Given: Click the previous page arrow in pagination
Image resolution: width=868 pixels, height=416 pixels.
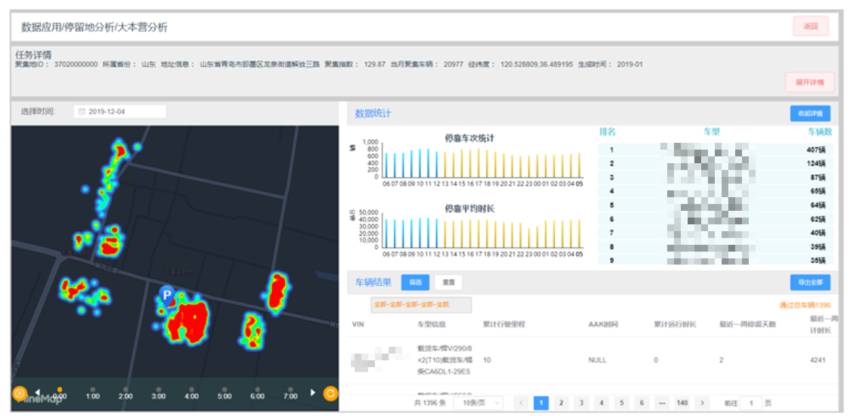Looking at the screenshot, I should [521, 403].
